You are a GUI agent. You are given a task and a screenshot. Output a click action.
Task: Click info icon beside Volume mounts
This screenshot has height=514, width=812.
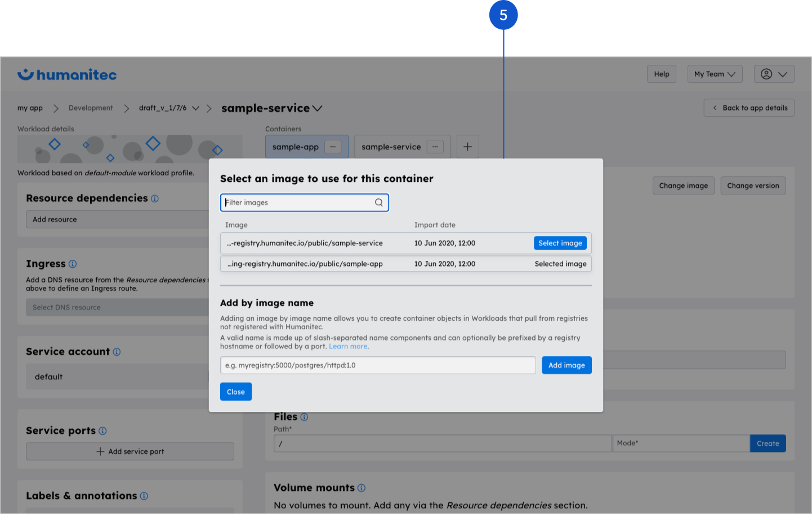point(362,488)
